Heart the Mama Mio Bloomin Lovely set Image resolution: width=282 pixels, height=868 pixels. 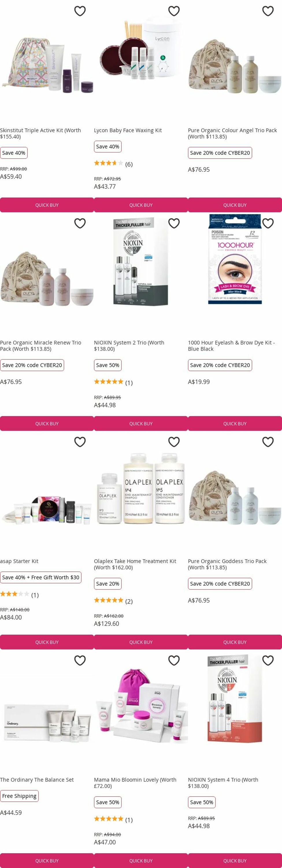(174, 661)
